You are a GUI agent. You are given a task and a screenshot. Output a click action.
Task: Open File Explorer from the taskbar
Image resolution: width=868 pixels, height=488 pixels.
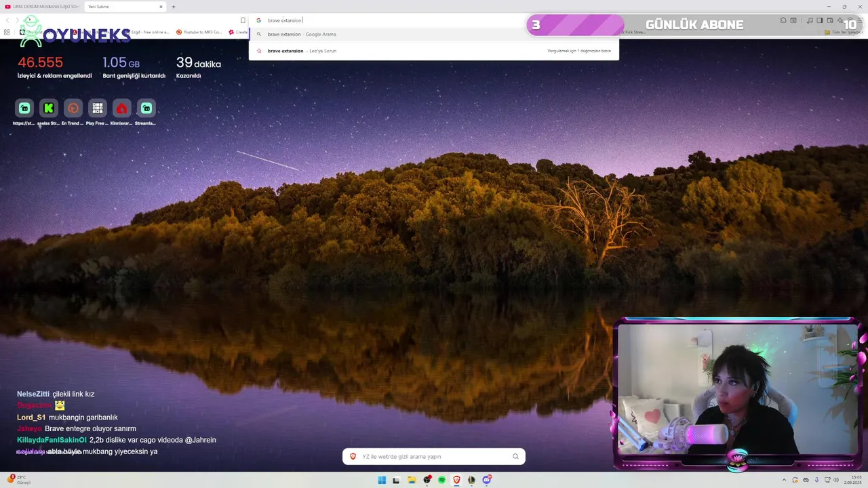pyautogui.click(x=412, y=480)
